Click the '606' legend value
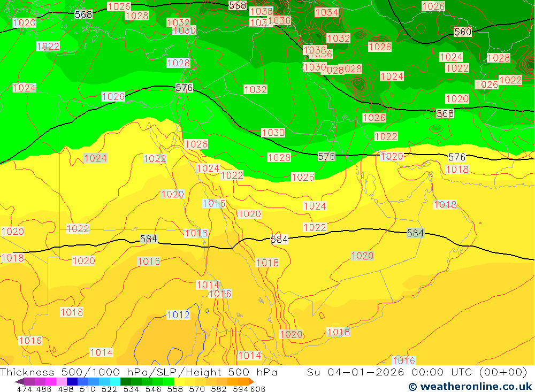This screenshot has height=392, width=535. click(258, 389)
